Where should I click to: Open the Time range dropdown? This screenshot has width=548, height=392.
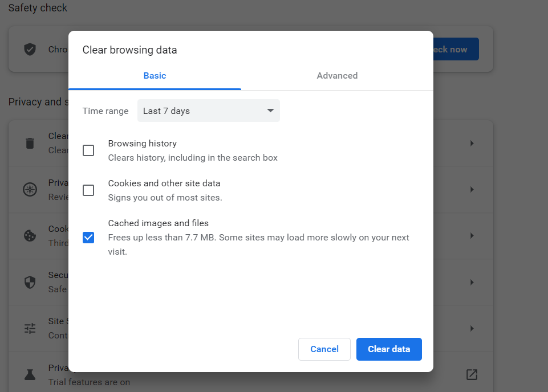pyautogui.click(x=209, y=111)
